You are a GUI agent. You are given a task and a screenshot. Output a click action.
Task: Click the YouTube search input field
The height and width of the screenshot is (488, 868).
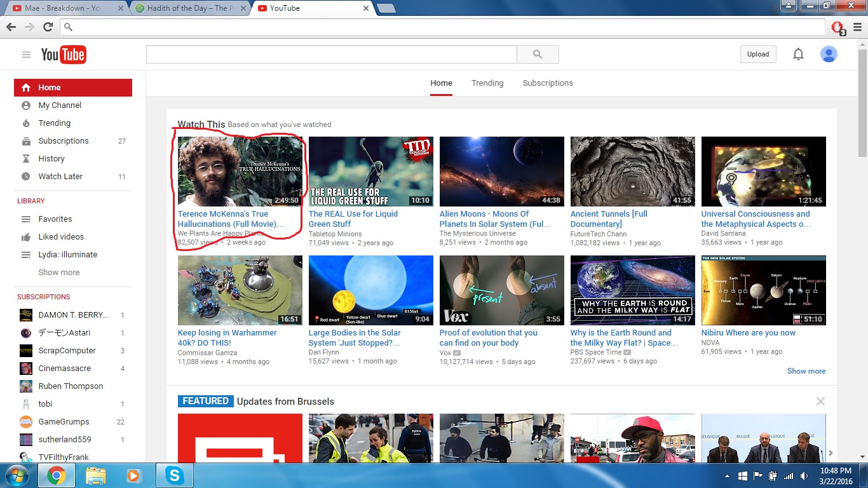[x=331, y=55]
